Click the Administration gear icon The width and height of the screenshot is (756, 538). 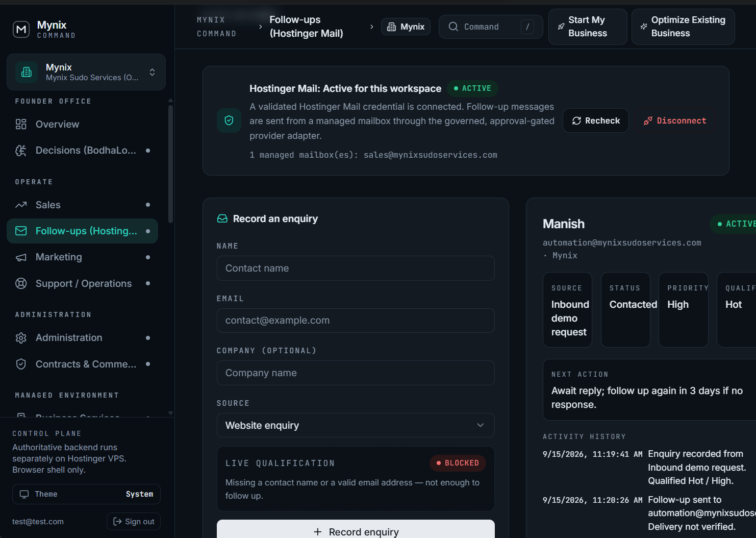click(21, 338)
